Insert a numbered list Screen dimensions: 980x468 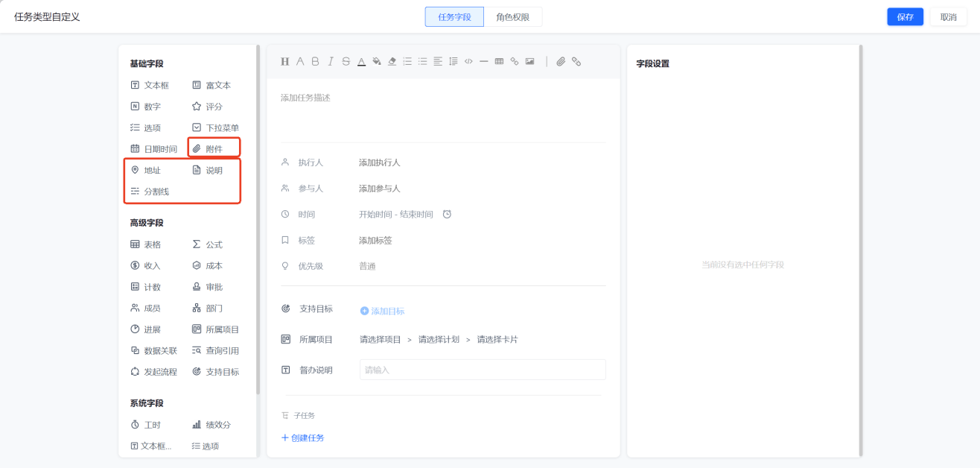coord(407,62)
